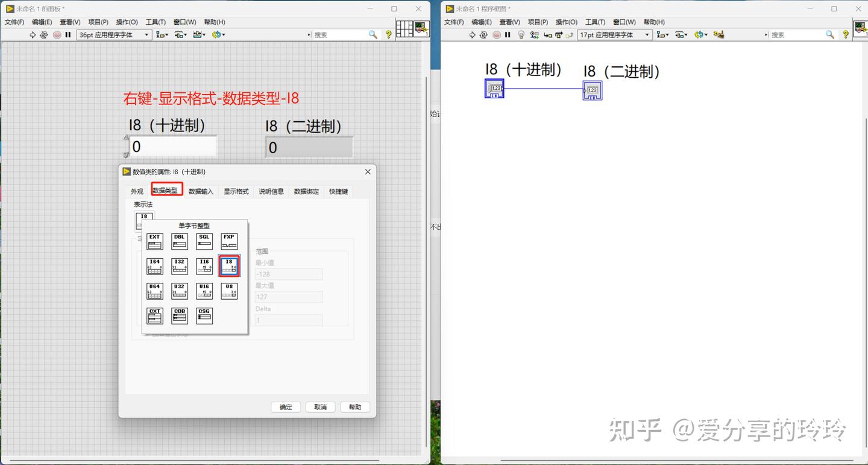Select the DBL double-precision type icon
The height and width of the screenshot is (465, 868).
pyautogui.click(x=180, y=241)
